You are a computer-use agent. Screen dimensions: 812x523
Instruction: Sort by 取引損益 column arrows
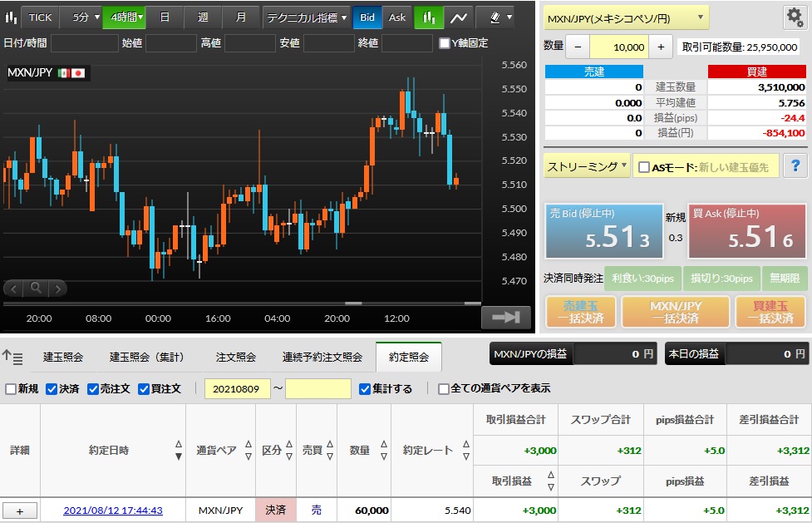click(551, 481)
